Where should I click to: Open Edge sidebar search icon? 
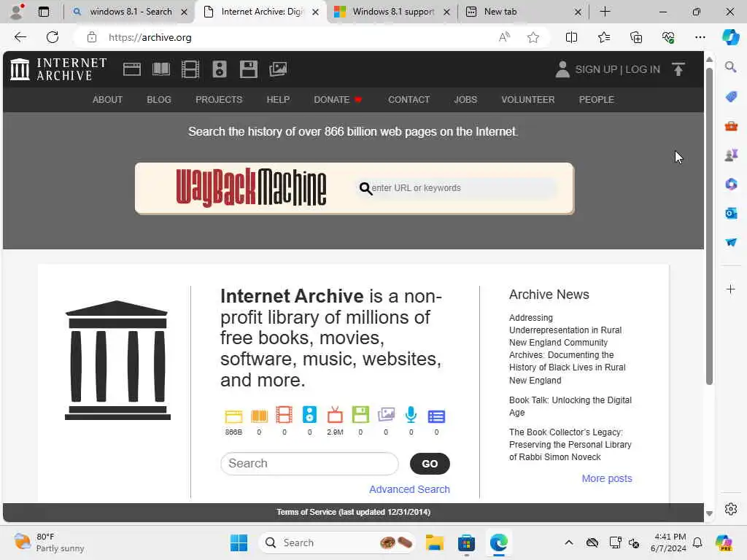(x=731, y=68)
